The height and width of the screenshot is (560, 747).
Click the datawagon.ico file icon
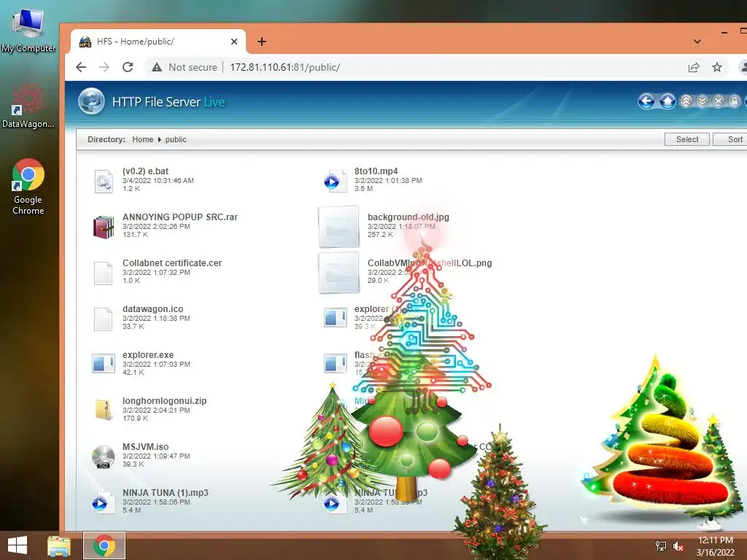pyautogui.click(x=103, y=319)
